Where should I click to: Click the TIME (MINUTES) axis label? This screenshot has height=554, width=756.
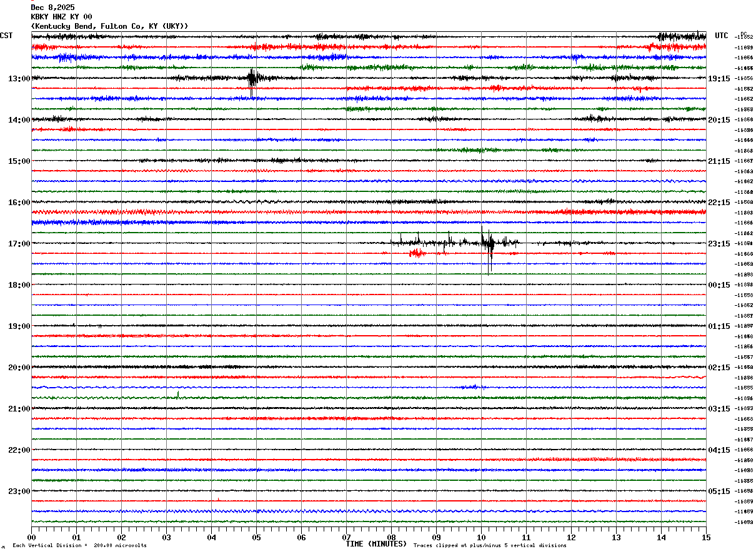point(376,544)
